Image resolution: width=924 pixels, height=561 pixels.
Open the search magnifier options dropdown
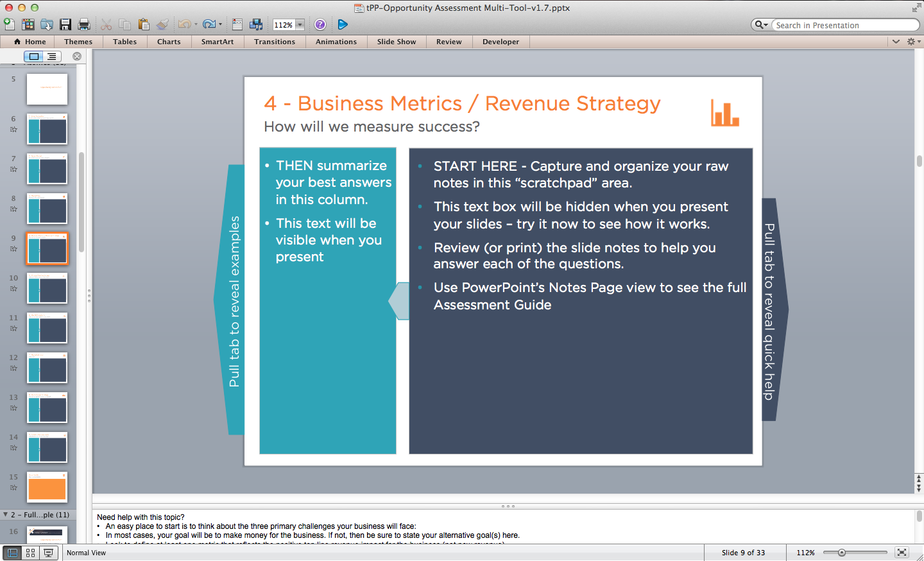point(762,25)
